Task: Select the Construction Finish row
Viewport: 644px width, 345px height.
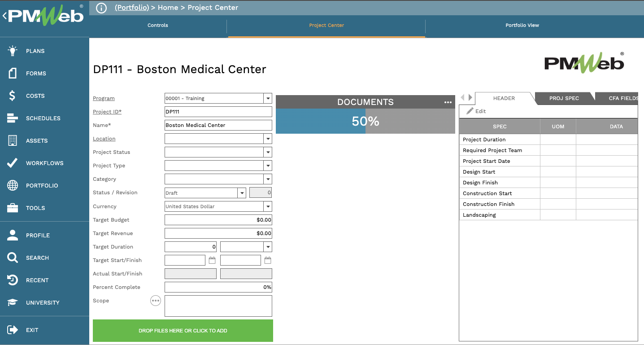Action: click(548, 204)
